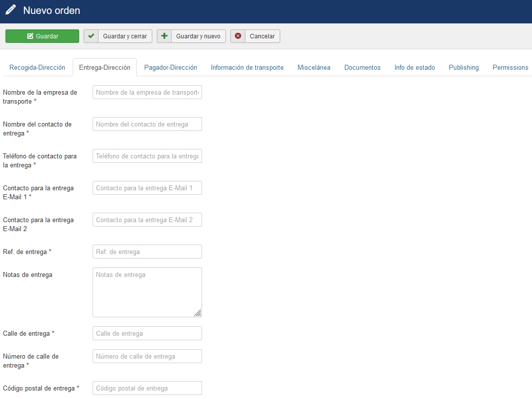
Task: Open the Publishing tab
Action: tap(463, 67)
